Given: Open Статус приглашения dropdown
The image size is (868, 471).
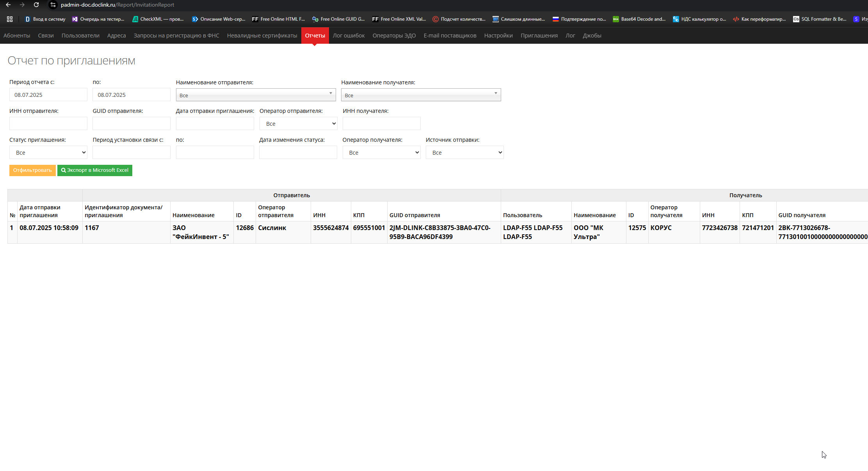Looking at the screenshot, I should click(48, 153).
